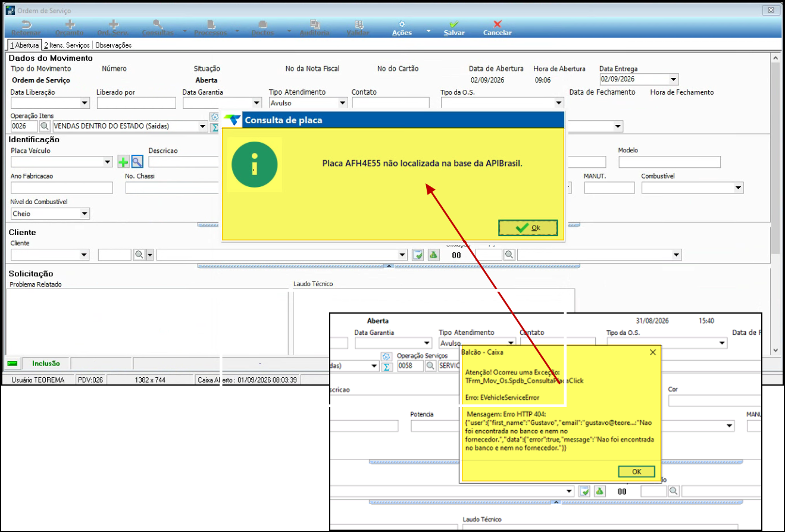Close the Balcão - Caixa error dialog
This screenshot has height=532, width=785.
click(x=652, y=352)
